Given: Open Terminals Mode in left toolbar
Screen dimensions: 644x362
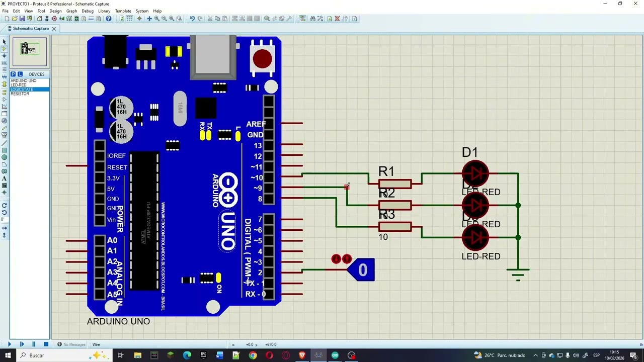Looking at the screenshot, I should pyautogui.click(x=4, y=92).
